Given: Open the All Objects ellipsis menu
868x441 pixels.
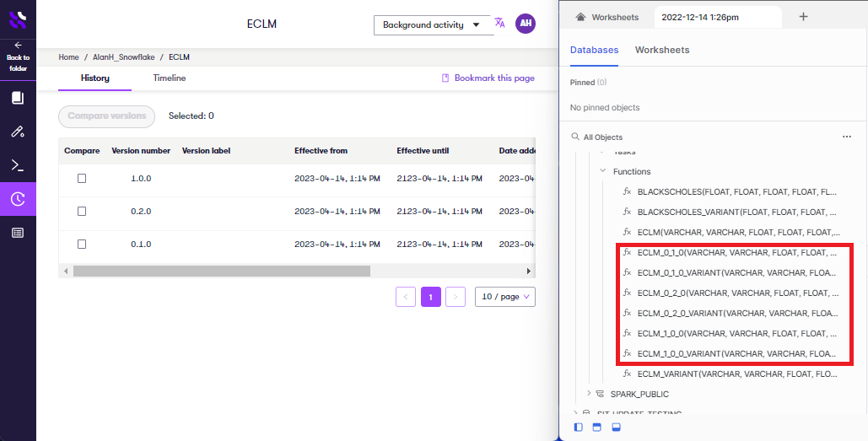Looking at the screenshot, I should (846, 137).
